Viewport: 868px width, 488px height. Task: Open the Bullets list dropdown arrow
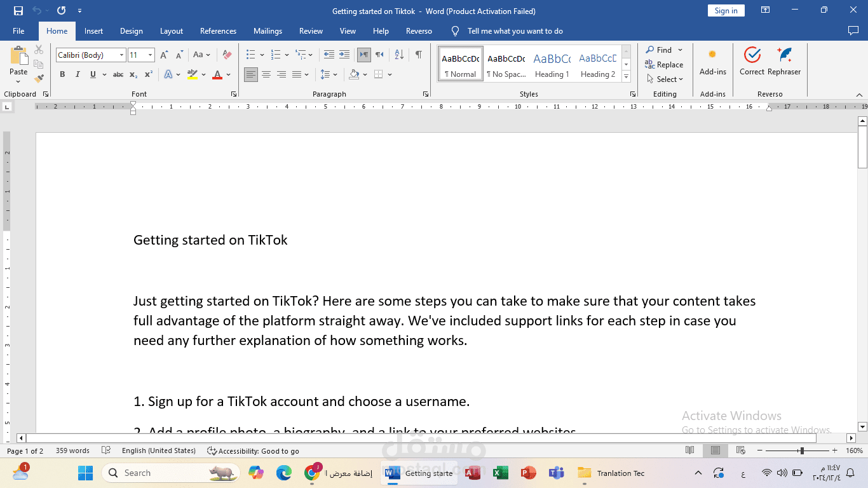262,55
